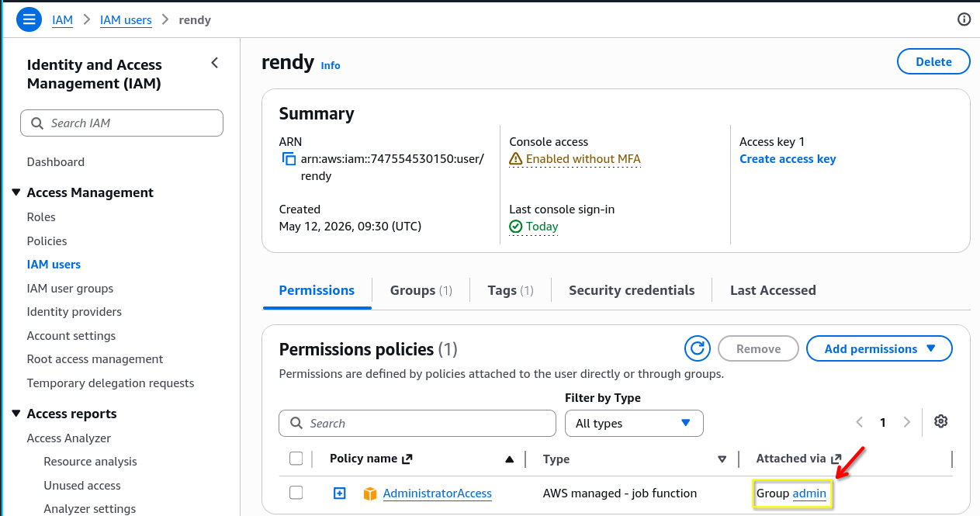Viewport: 980px width, 516px height.
Task: Tick the AdministratorAccess row checkbox
Action: click(x=296, y=493)
